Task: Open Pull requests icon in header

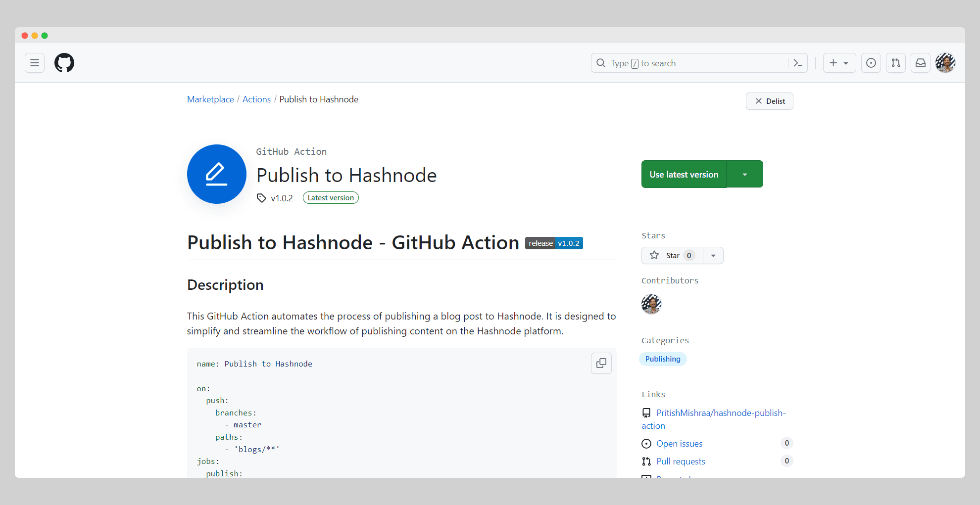Action: (895, 63)
